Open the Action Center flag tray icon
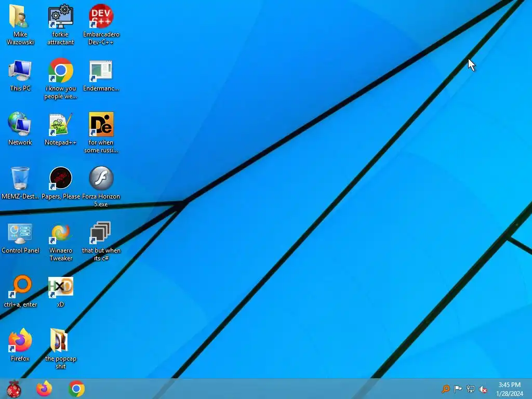 (458, 389)
